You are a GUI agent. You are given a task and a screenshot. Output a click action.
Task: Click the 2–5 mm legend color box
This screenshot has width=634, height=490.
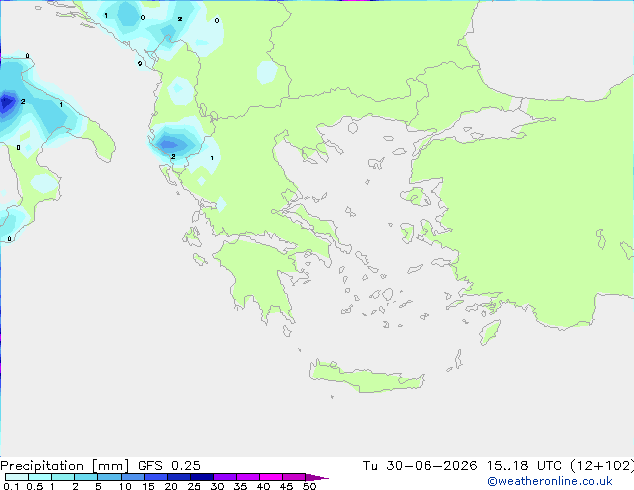[86, 477]
